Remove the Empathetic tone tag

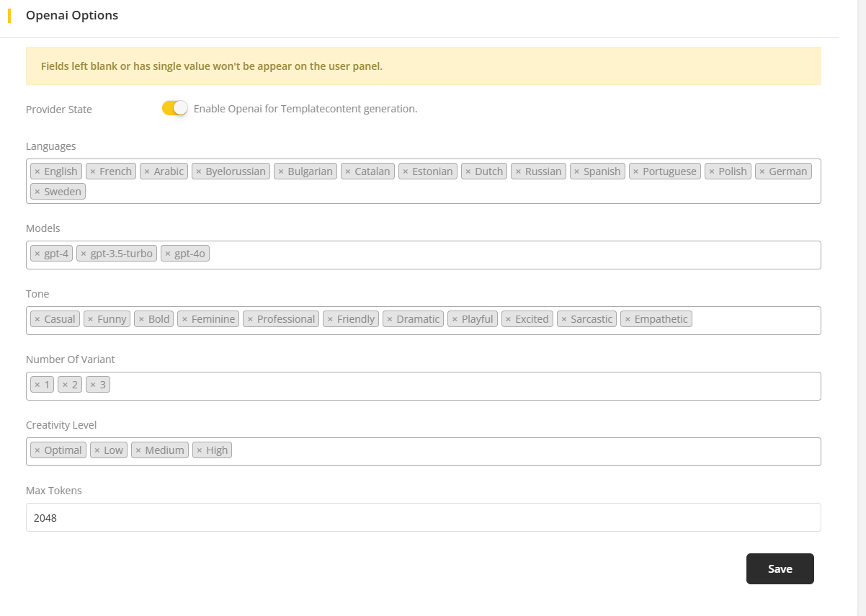click(x=628, y=319)
